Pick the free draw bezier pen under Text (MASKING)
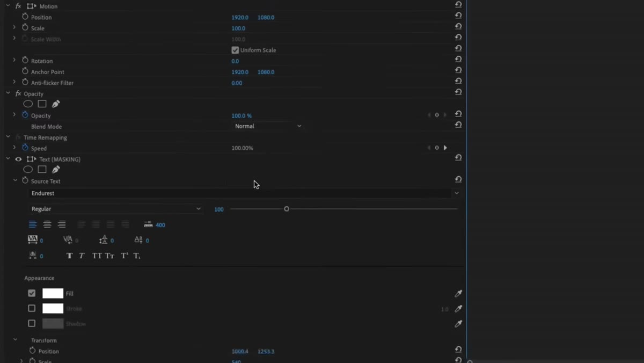The width and height of the screenshot is (644, 363). (x=56, y=169)
